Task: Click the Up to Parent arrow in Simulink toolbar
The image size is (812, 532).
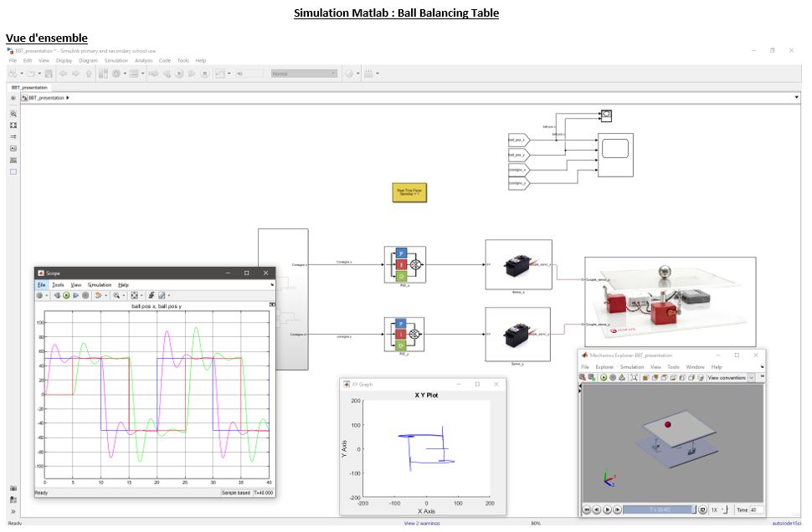Action: pyautogui.click(x=89, y=74)
